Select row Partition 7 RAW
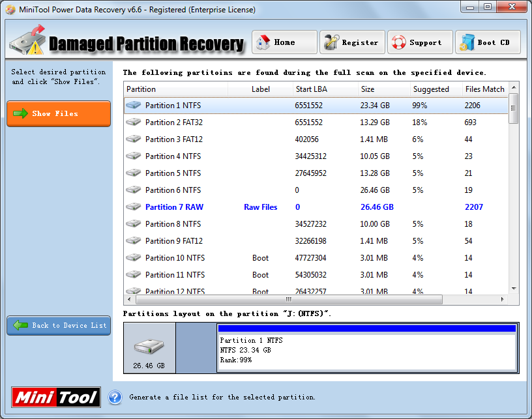Image resolution: width=532 pixels, height=419 pixels. point(316,207)
